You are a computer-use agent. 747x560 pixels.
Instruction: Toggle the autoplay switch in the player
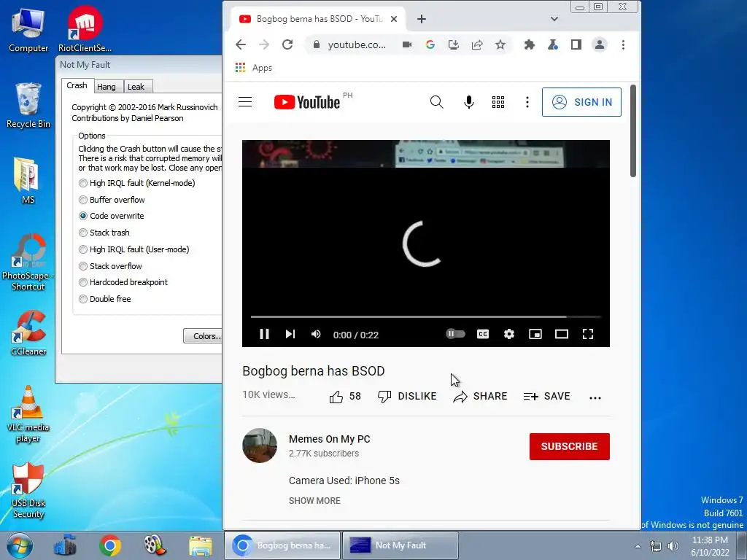pos(455,334)
